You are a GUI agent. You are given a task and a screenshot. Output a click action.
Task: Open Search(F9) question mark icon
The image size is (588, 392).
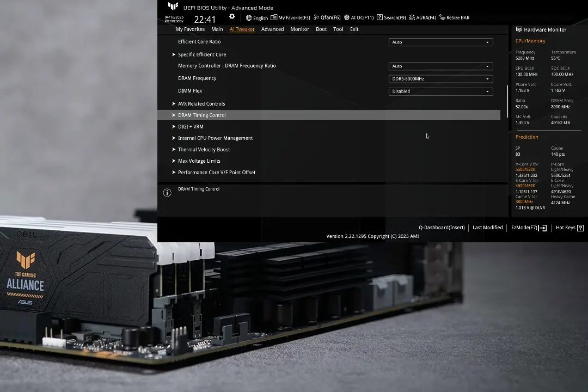coord(379,18)
